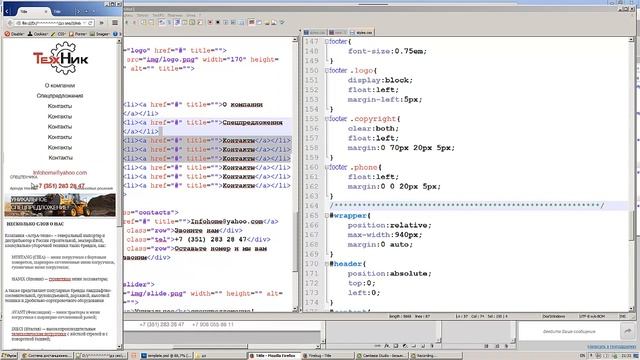The width and height of the screenshot is (640, 360).
Task: Open the Спецпредложения link on the webpage
Action: 60,96
